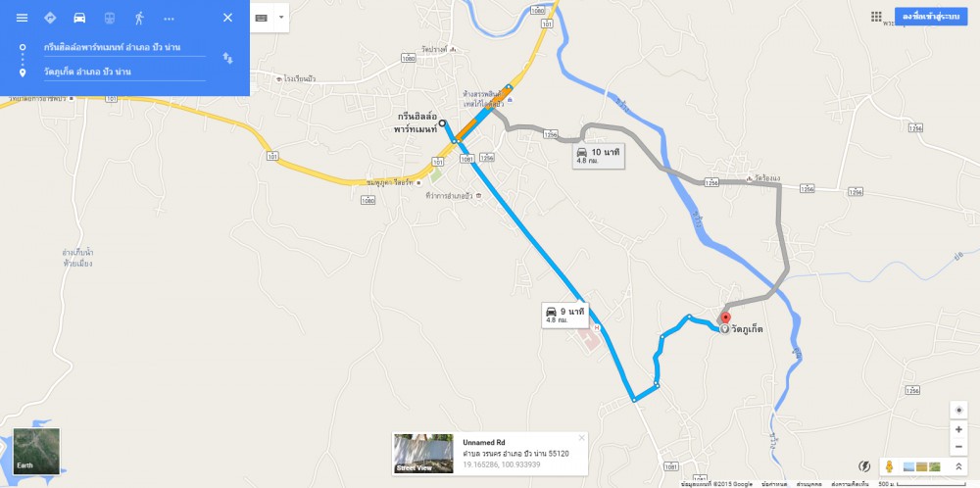
Task: Edit the starting point field
Action: click(x=124, y=47)
